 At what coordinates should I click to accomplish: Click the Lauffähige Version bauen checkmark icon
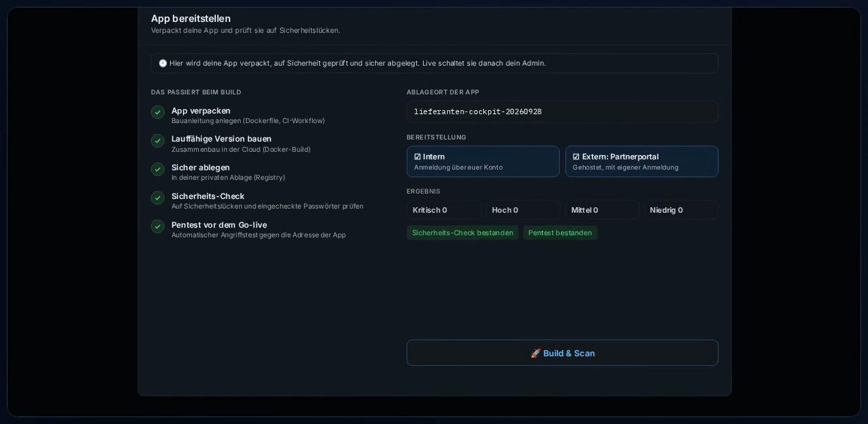pos(158,141)
